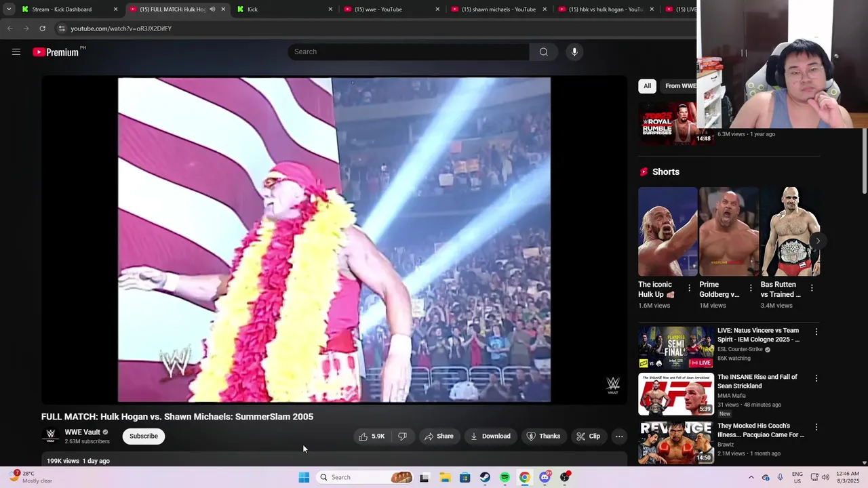Open options for 'Prime Goldberg' short
868x488 pixels.
click(x=751, y=288)
